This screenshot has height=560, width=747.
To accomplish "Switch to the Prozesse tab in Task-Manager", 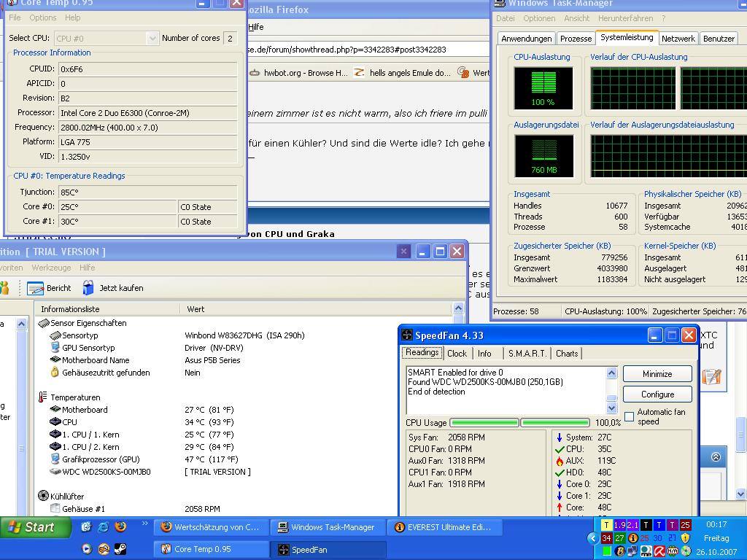I will (x=576, y=39).
